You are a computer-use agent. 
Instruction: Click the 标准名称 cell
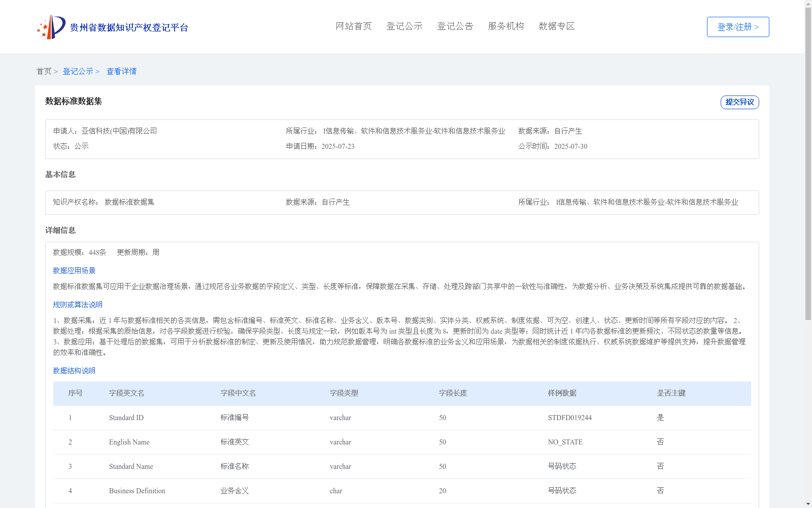235,466
